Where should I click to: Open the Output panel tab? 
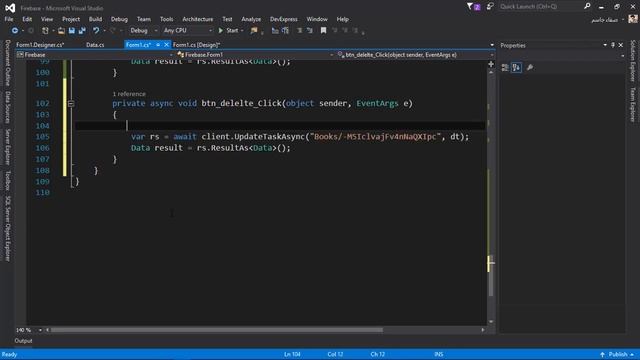[x=23, y=341]
